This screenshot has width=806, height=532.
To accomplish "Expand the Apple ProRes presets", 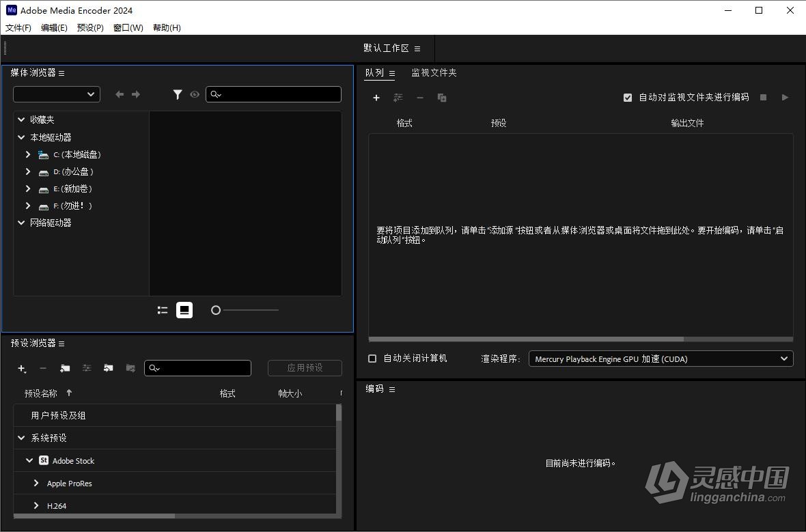I will pyautogui.click(x=36, y=483).
